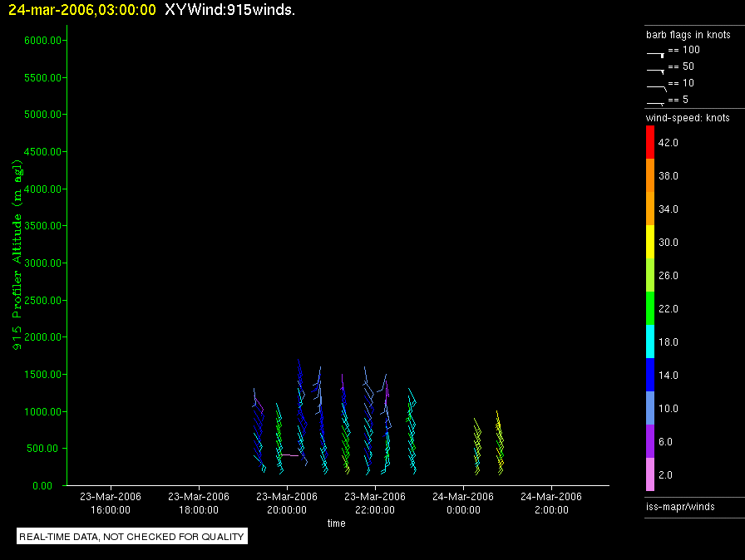This screenshot has width=745, height=560.
Task: Select the 24-Mar-2006 0:00:00 time tick
Action: pyautogui.click(x=463, y=503)
